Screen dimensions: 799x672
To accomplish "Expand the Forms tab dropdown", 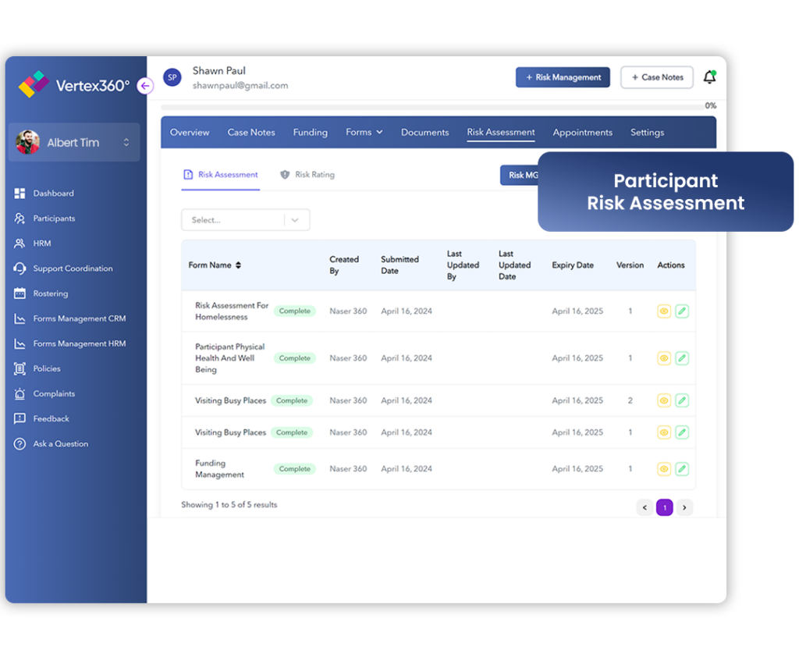I will (x=364, y=133).
